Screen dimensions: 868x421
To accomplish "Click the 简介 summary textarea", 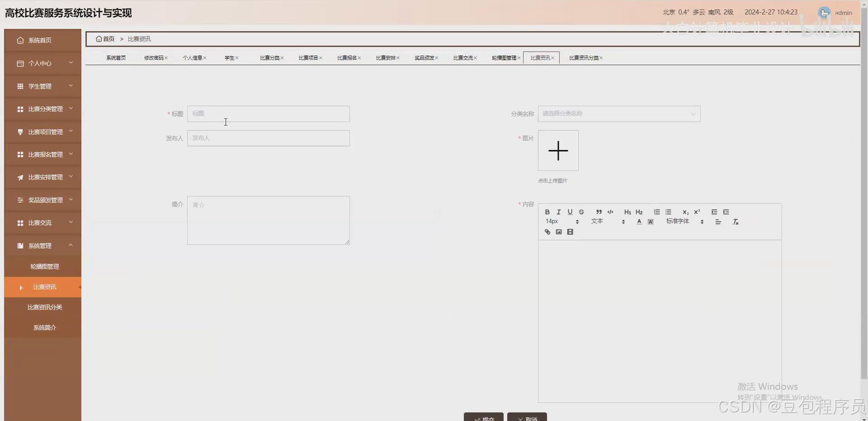I will pyautogui.click(x=268, y=220).
